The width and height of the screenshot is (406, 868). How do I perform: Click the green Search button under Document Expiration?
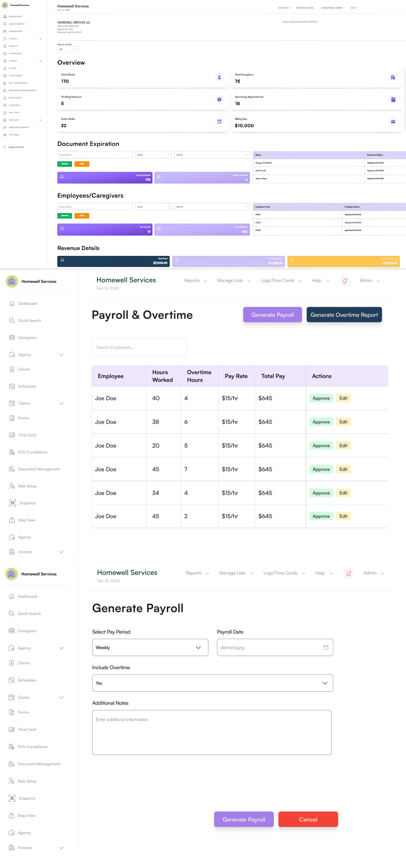point(65,164)
